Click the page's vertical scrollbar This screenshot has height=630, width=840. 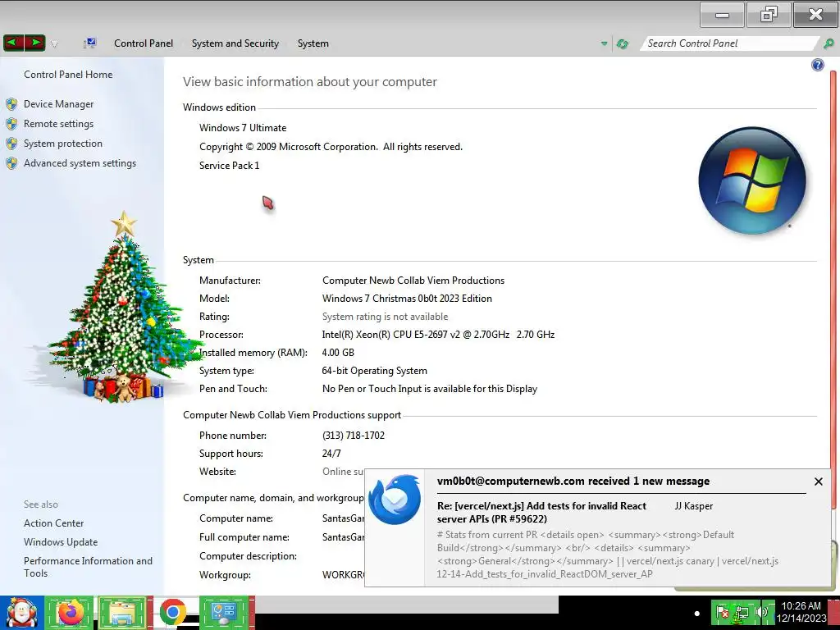point(833,290)
